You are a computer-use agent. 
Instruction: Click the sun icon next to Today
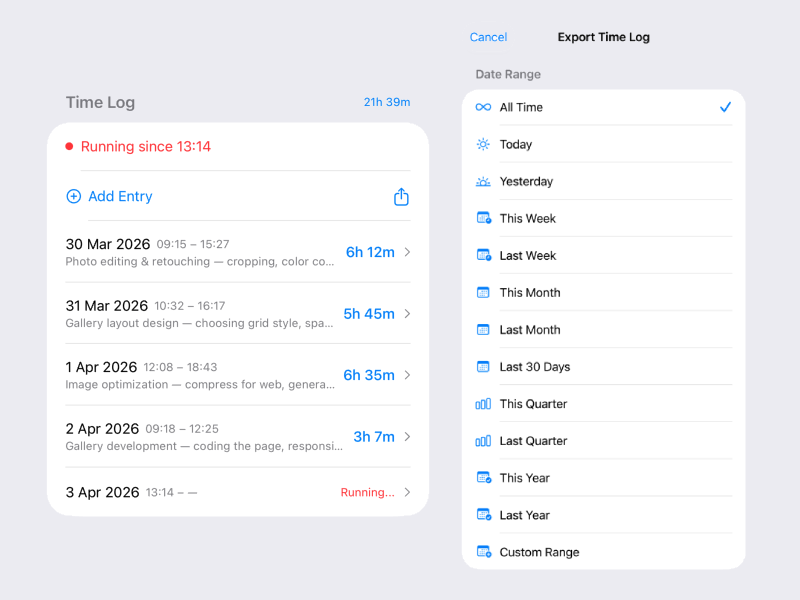click(x=483, y=144)
